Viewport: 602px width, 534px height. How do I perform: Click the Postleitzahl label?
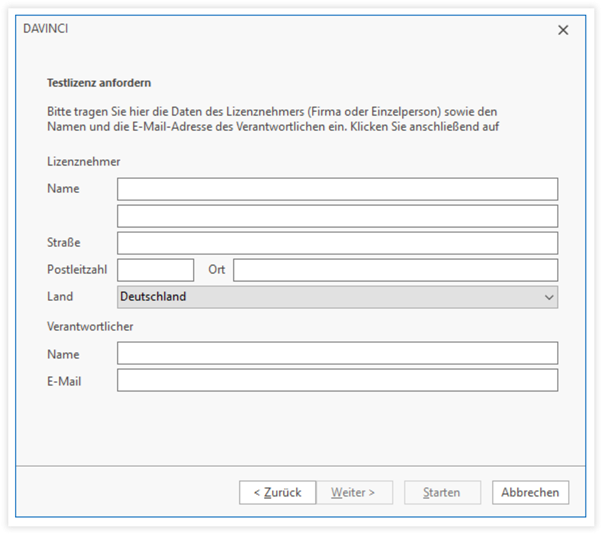[x=77, y=270]
